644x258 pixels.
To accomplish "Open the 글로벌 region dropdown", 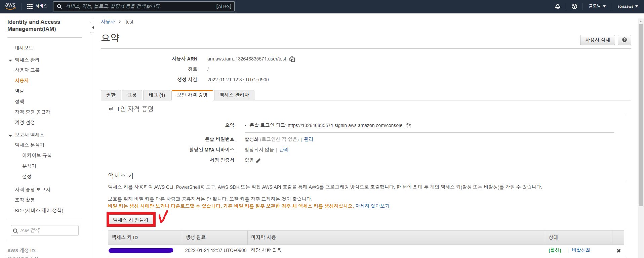I will (597, 6).
